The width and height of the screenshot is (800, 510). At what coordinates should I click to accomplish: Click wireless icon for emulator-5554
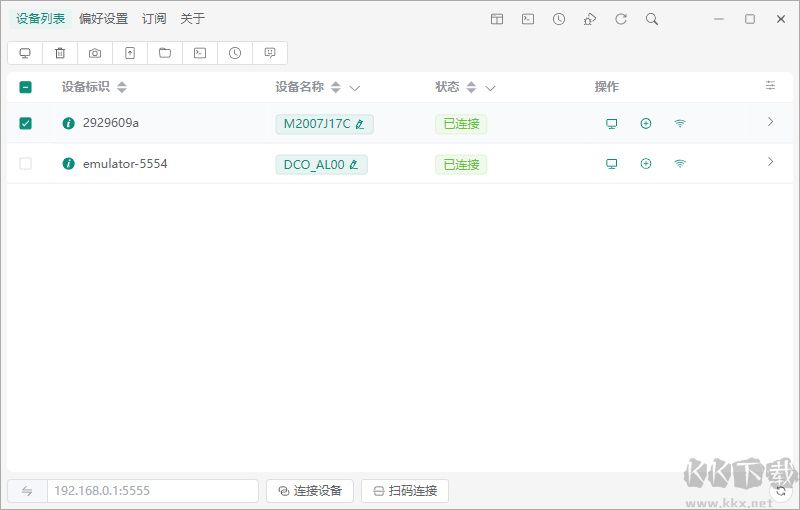(x=680, y=164)
